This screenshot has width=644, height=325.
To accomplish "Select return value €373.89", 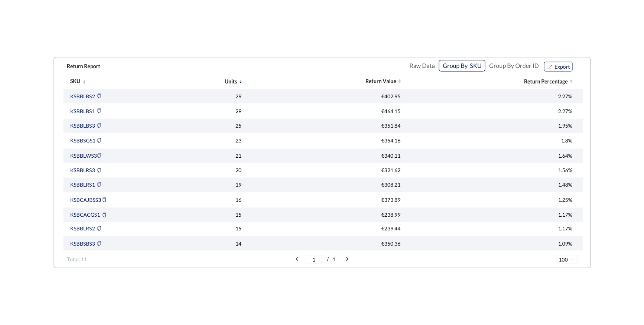I will 391,200.
